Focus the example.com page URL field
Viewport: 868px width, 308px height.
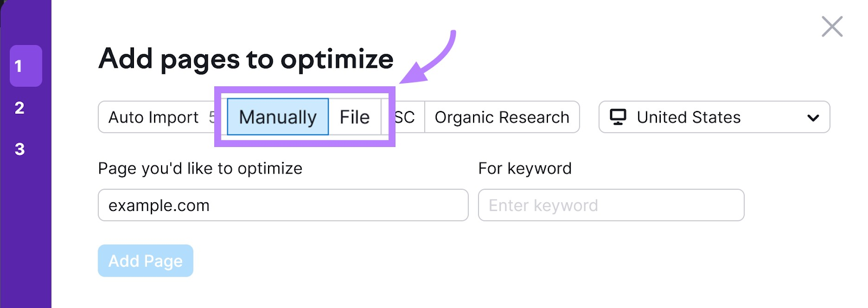283,205
